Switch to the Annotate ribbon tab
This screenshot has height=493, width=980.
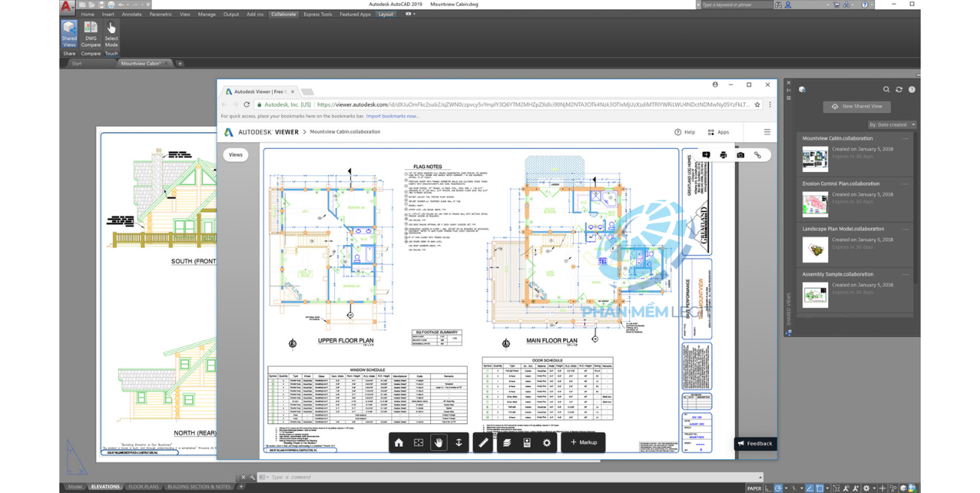click(x=131, y=14)
